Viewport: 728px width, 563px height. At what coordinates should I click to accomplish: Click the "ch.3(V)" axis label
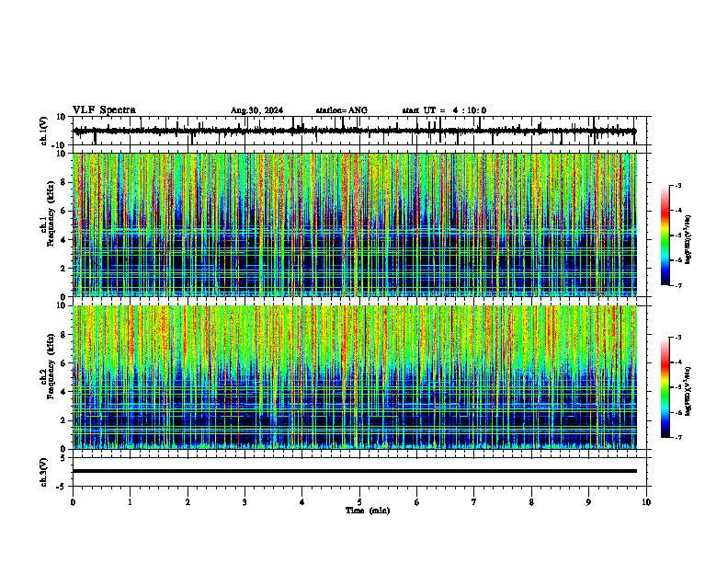[43, 472]
